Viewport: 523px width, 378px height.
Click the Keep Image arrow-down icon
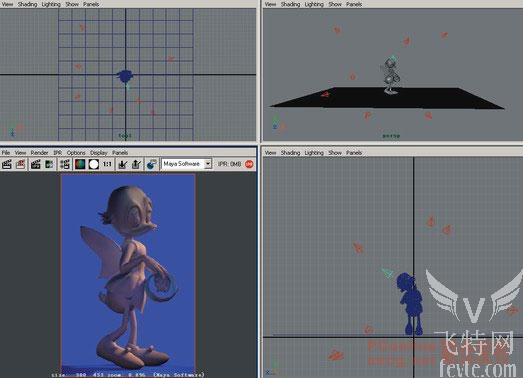[x=122, y=164]
